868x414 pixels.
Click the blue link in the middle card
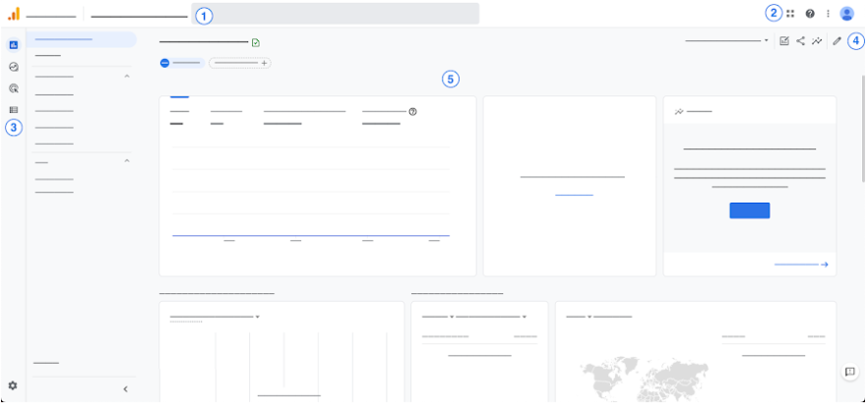pyautogui.click(x=574, y=195)
